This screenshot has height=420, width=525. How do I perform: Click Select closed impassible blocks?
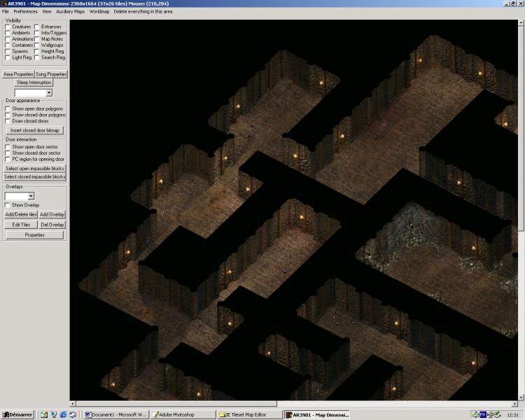[35, 176]
